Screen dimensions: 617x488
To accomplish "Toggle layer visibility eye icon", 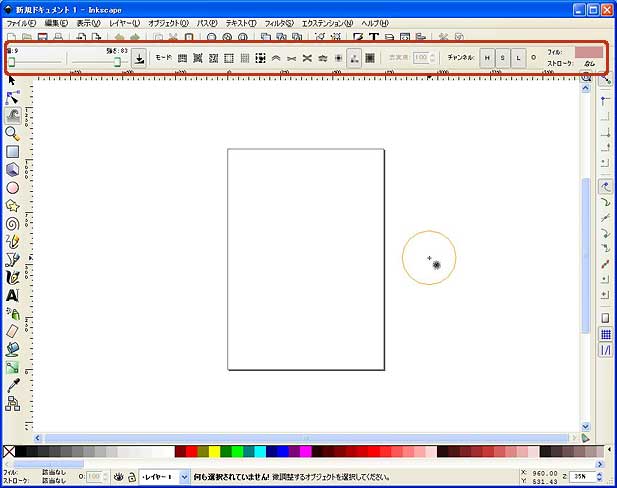I will [x=118, y=477].
